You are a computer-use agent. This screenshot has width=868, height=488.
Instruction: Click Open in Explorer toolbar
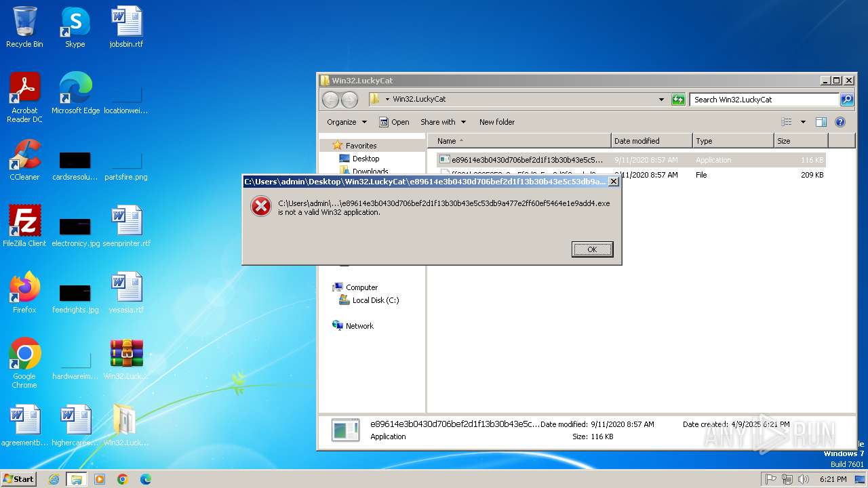[394, 122]
